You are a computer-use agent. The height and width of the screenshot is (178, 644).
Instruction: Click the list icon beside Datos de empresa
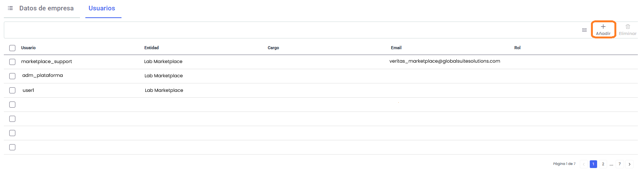click(x=10, y=8)
